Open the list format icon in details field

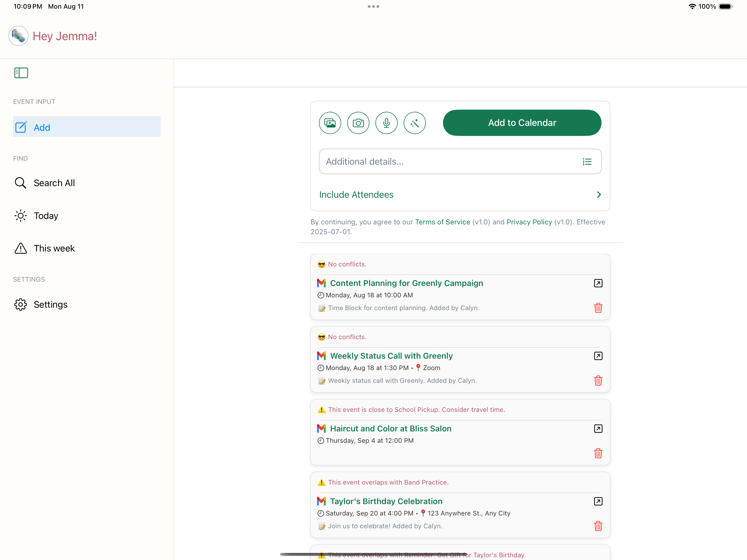click(x=587, y=162)
